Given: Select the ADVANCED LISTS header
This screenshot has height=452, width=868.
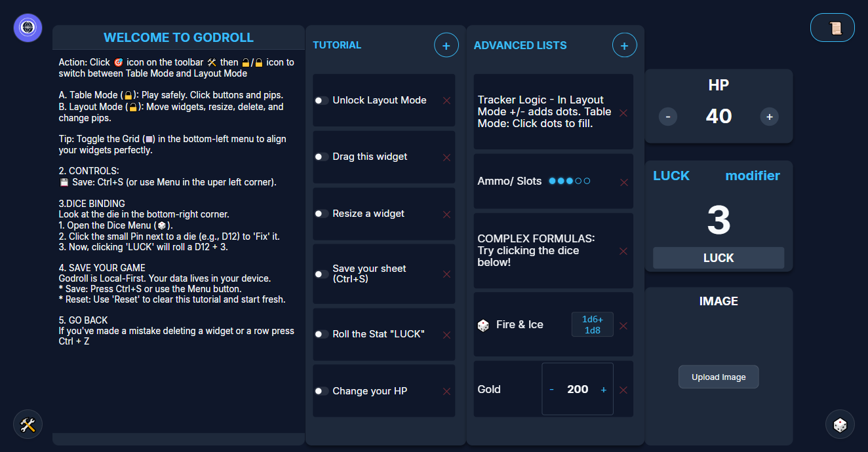Looking at the screenshot, I should (x=521, y=45).
